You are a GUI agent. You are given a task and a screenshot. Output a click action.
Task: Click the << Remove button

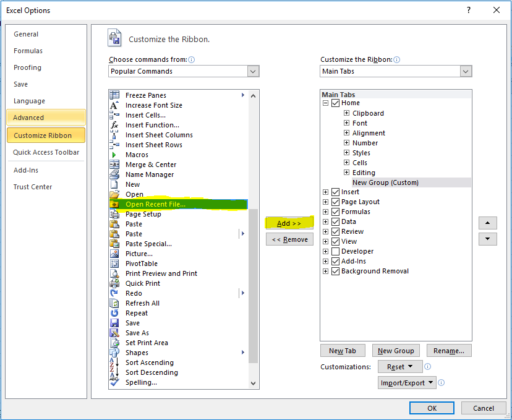pos(289,239)
